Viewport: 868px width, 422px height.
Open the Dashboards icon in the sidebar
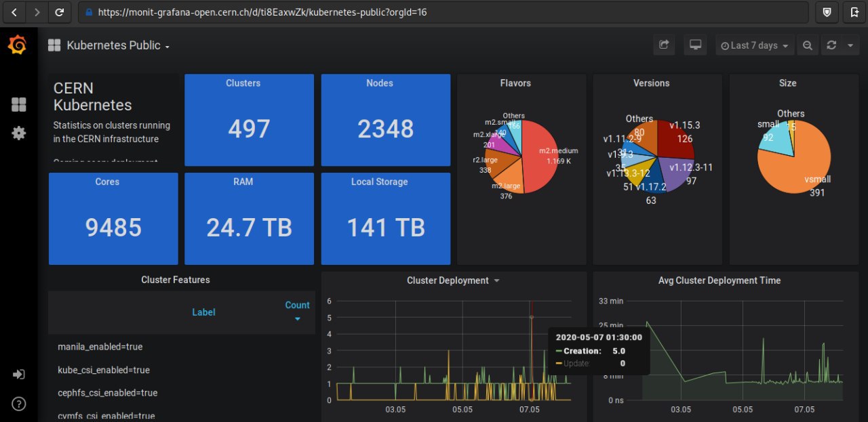point(18,104)
